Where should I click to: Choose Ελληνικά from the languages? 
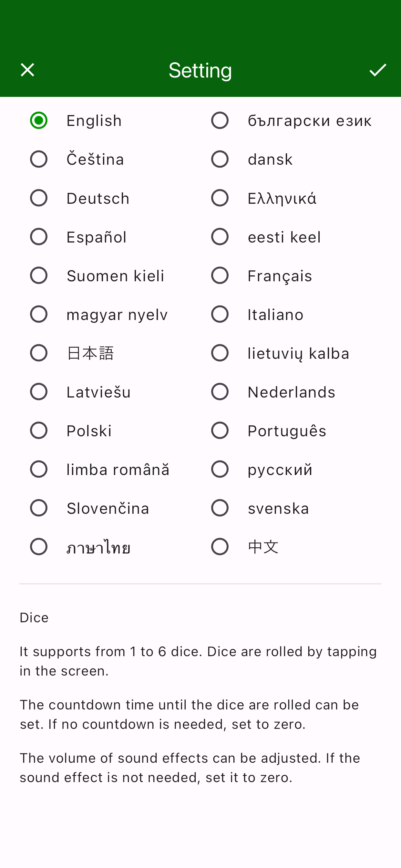coord(220,198)
